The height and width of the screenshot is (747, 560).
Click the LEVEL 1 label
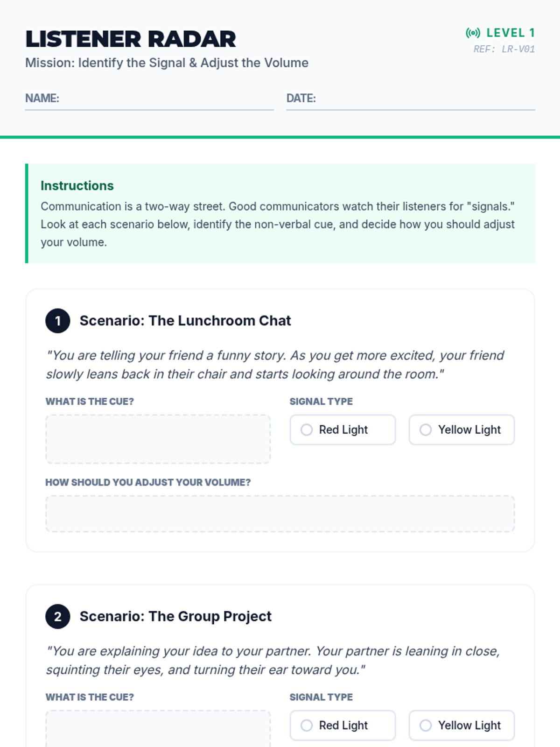(x=511, y=33)
